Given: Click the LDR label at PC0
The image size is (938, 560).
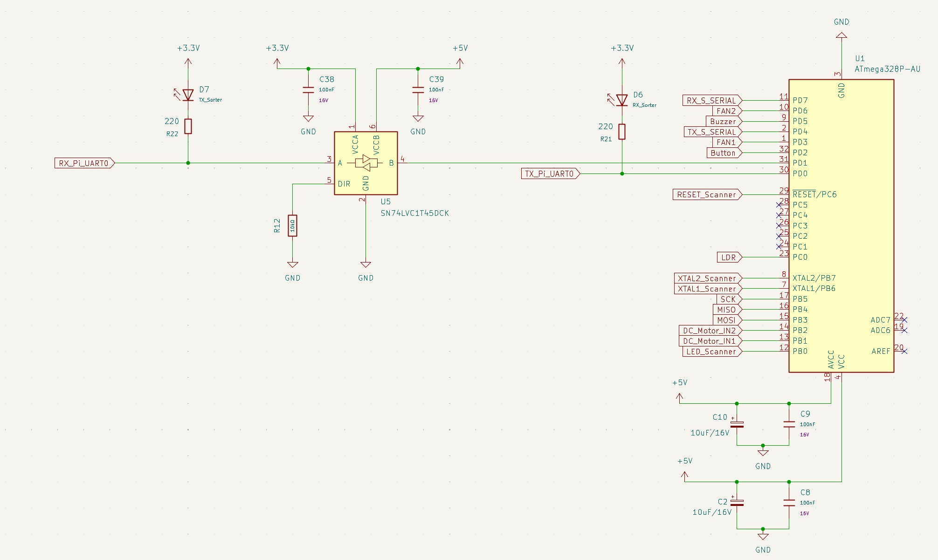Looking at the screenshot, I should pyautogui.click(x=728, y=257).
